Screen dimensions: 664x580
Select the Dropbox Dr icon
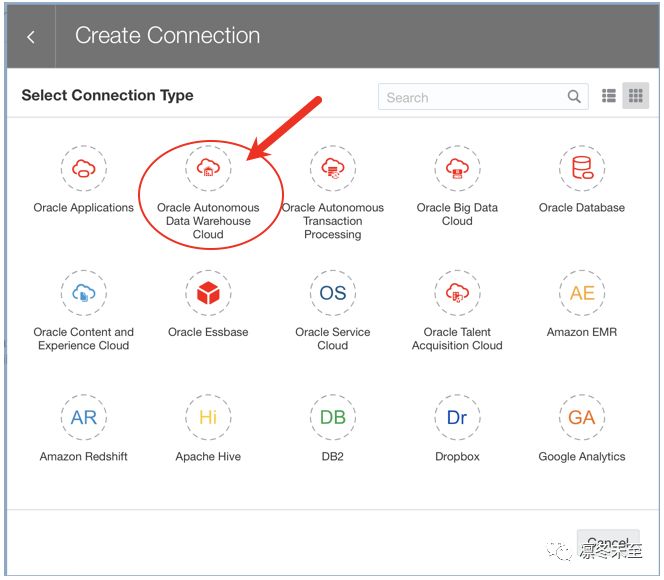457,417
